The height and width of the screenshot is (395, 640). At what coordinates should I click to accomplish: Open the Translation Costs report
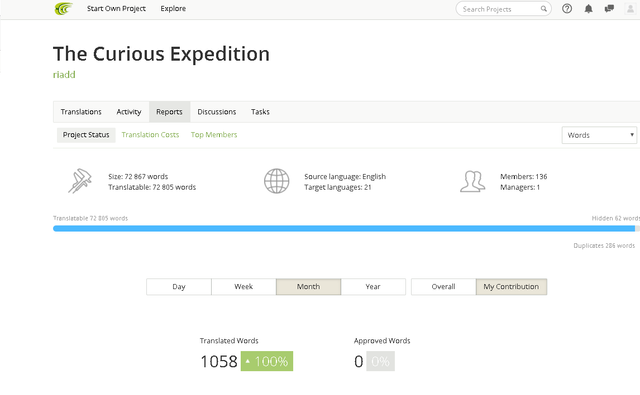(x=150, y=135)
